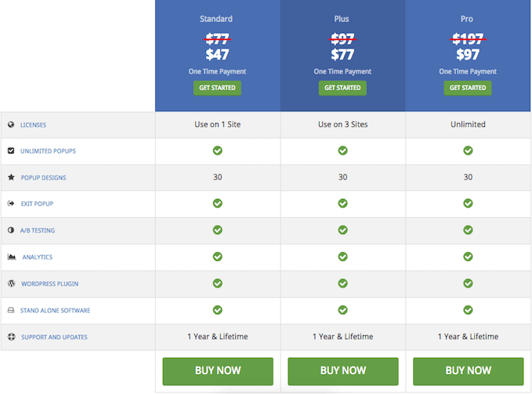Click Pro checkmark for Analytics
This screenshot has height=394, width=532.
pyautogui.click(x=468, y=257)
